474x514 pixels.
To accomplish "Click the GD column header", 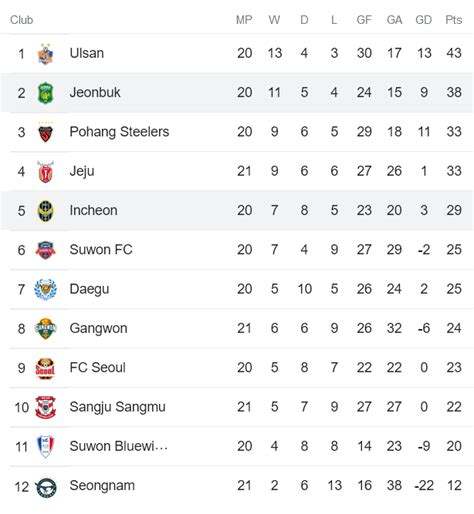I will (424, 20).
